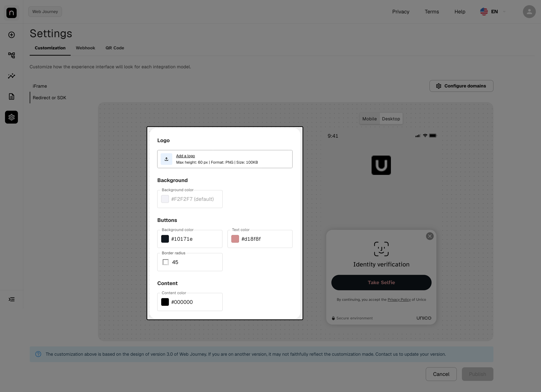Select the Redirect or SDK integration model
Screen dimensions: 541x392
(x=49, y=98)
